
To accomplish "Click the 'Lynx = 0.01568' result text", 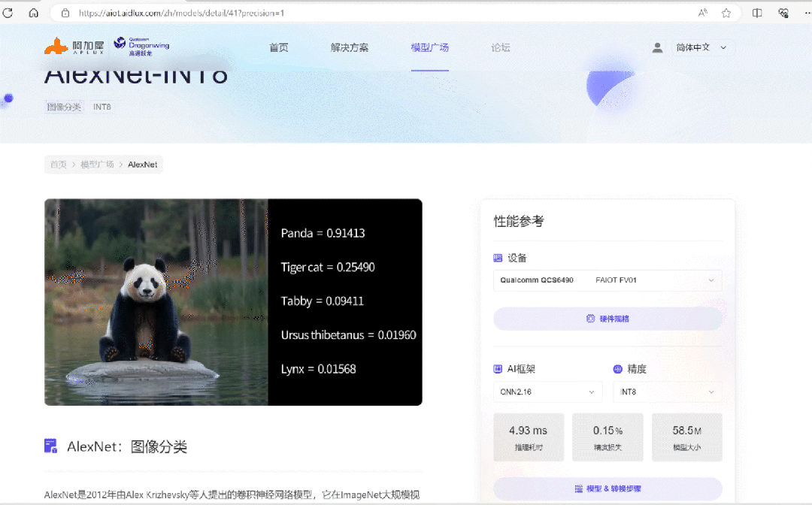I will [319, 369].
